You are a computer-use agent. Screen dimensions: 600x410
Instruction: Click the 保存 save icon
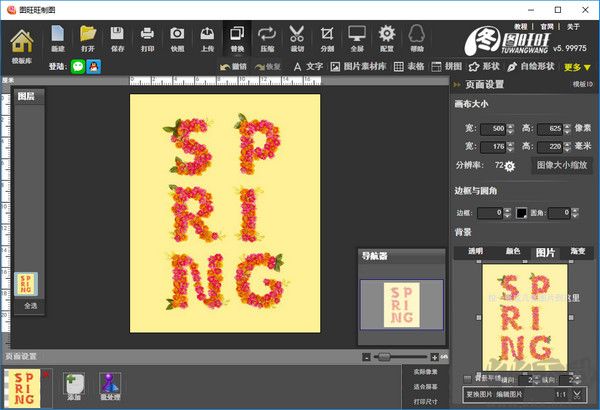click(118, 39)
